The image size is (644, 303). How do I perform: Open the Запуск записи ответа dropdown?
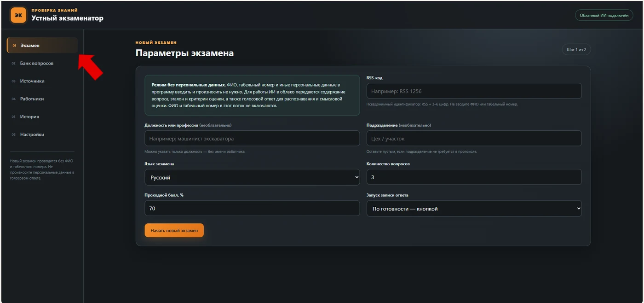pyautogui.click(x=474, y=209)
